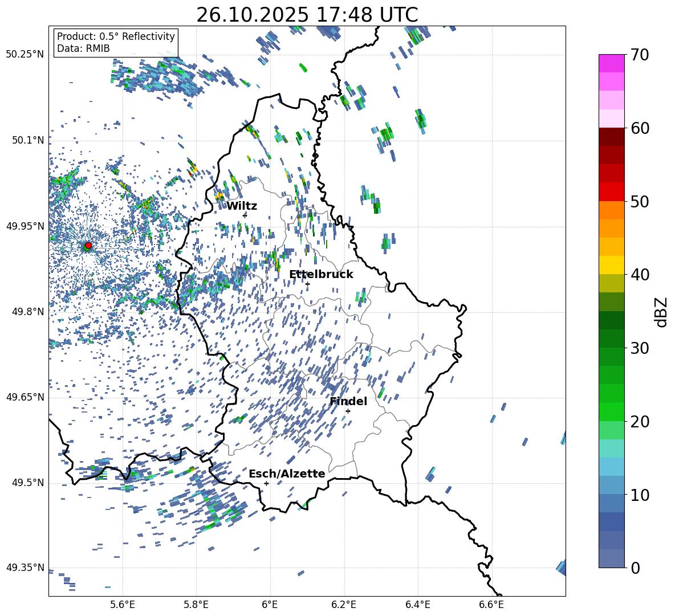The width and height of the screenshot is (675, 616).
Task: Click the 6.6°E longitude label
Action: click(491, 605)
